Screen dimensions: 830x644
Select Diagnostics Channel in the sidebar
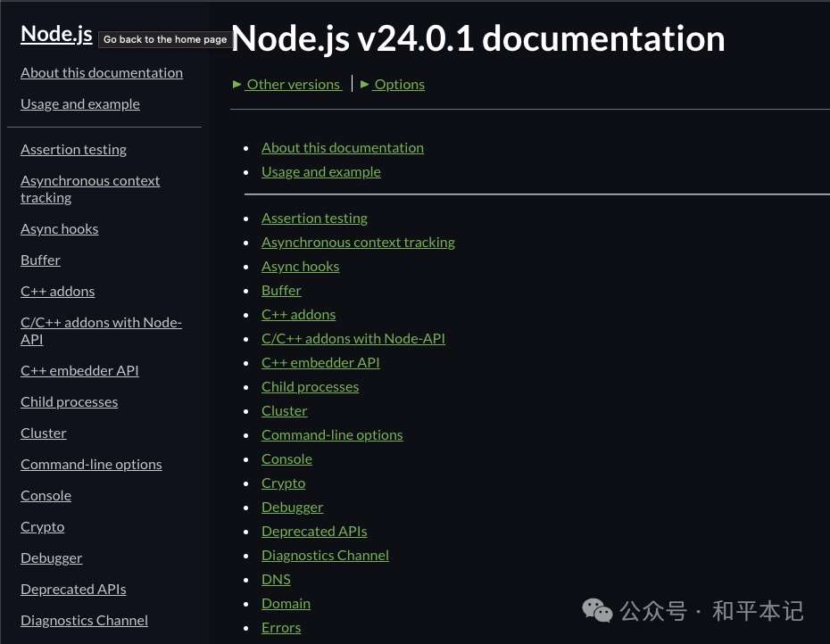point(84,621)
